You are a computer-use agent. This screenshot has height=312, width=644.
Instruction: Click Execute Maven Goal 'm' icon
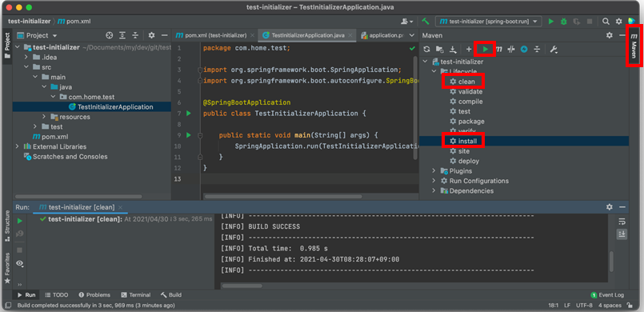pyautogui.click(x=498, y=50)
